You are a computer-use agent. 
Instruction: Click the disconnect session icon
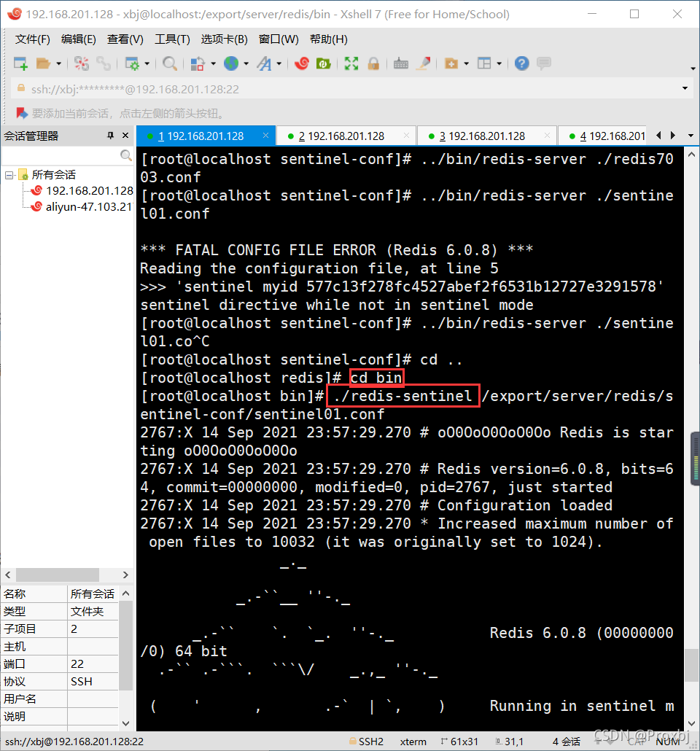click(x=82, y=63)
